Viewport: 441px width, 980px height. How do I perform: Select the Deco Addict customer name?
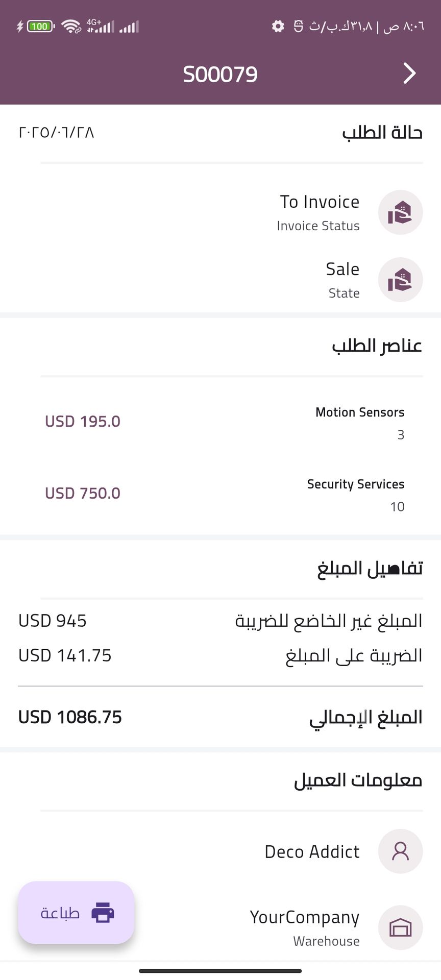click(312, 852)
